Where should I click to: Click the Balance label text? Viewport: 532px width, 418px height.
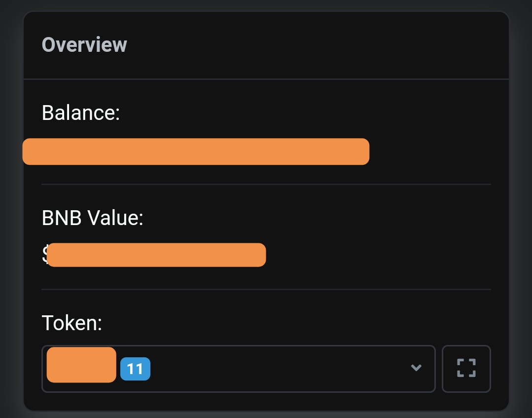[80, 113]
